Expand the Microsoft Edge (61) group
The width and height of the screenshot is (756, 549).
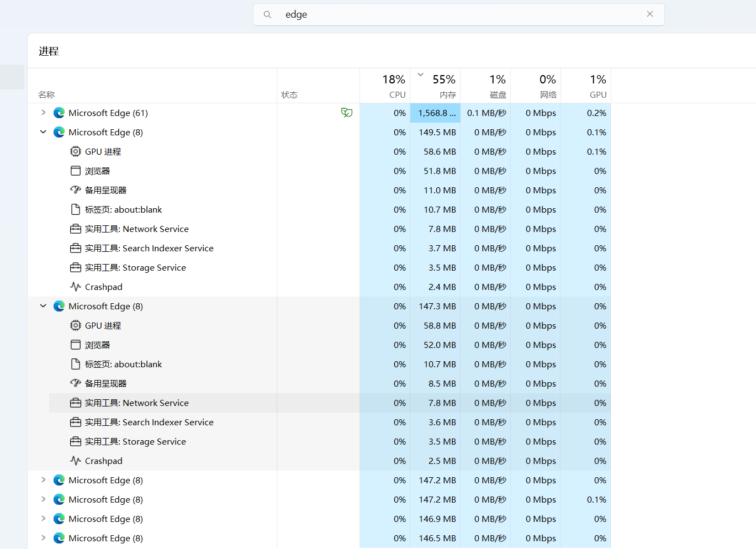[43, 113]
